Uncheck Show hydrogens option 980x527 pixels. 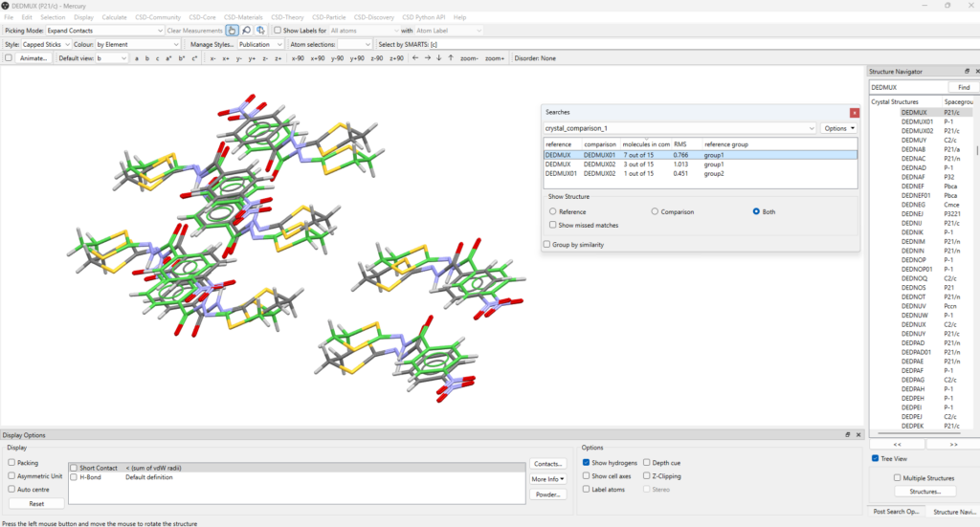point(586,462)
